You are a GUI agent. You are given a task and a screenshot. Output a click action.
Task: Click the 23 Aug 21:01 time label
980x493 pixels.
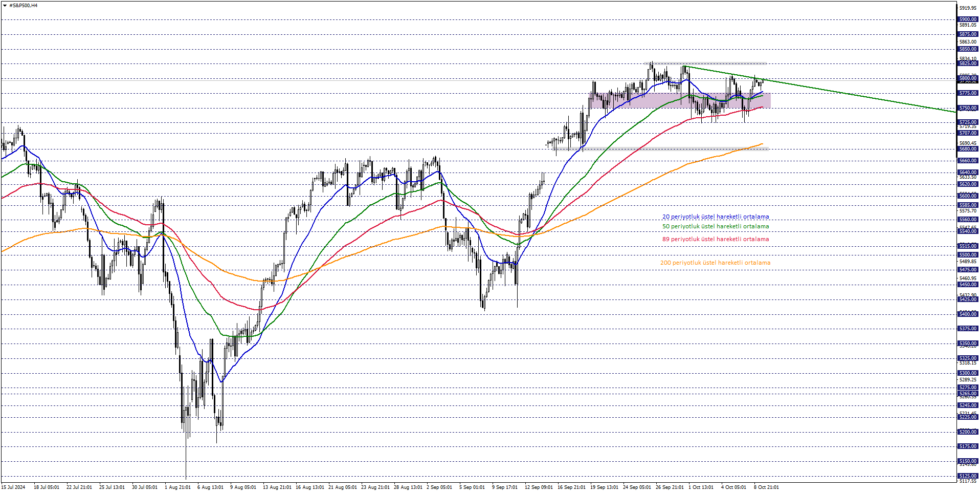click(375, 487)
